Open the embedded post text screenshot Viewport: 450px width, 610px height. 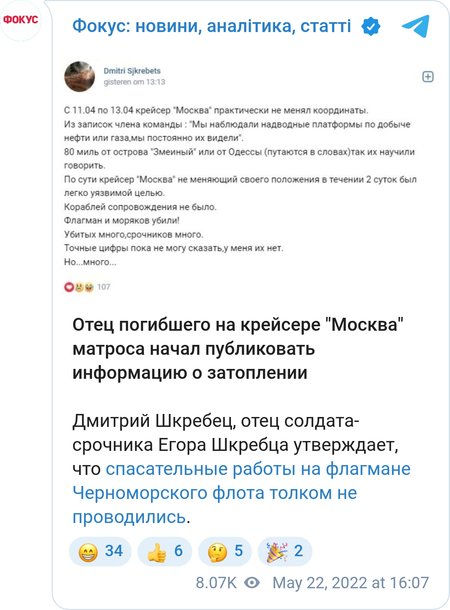click(x=240, y=177)
